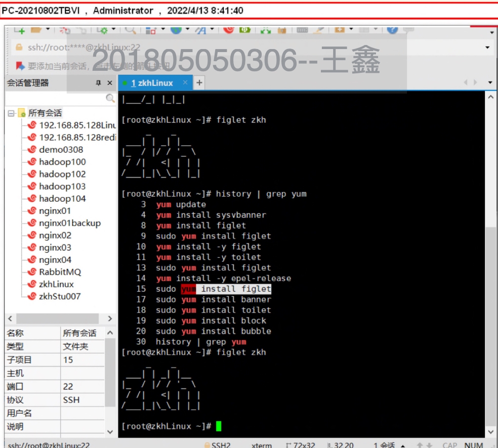The width and height of the screenshot is (498, 448).
Task: Click the search icon in session manager
Action: tap(110, 99)
